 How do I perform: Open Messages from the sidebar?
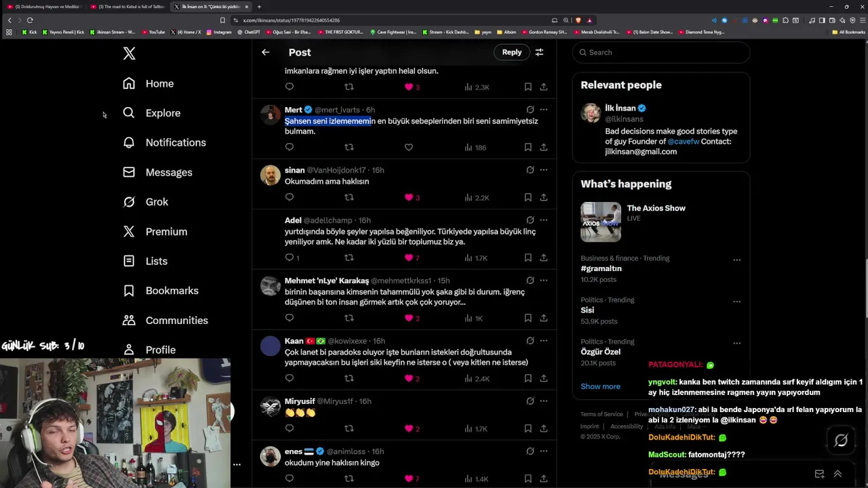click(x=157, y=172)
